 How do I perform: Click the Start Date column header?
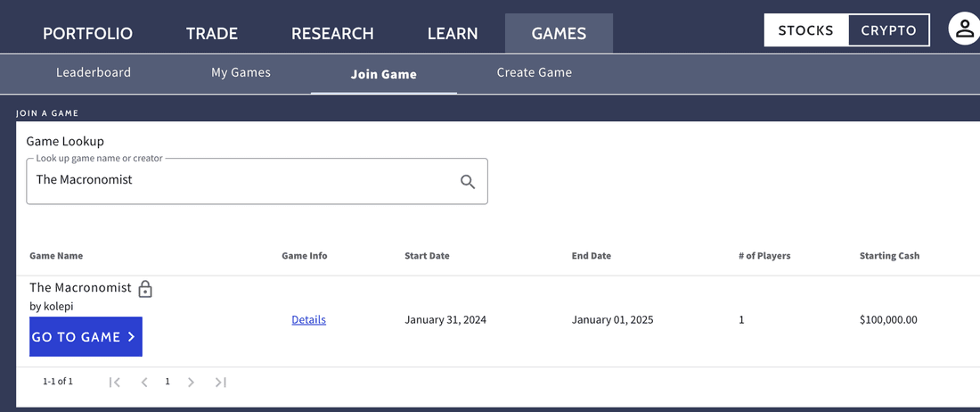pyautogui.click(x=427, y=256)
